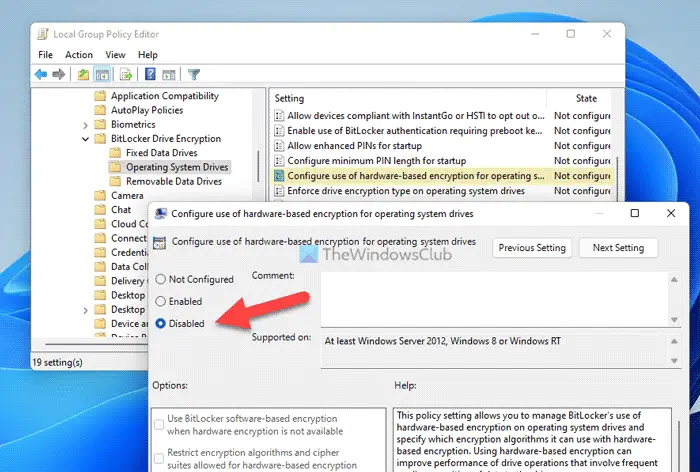Open the Help menu
Screen dimensions: 700x472
pyautogui.click(x=148, y=55)
